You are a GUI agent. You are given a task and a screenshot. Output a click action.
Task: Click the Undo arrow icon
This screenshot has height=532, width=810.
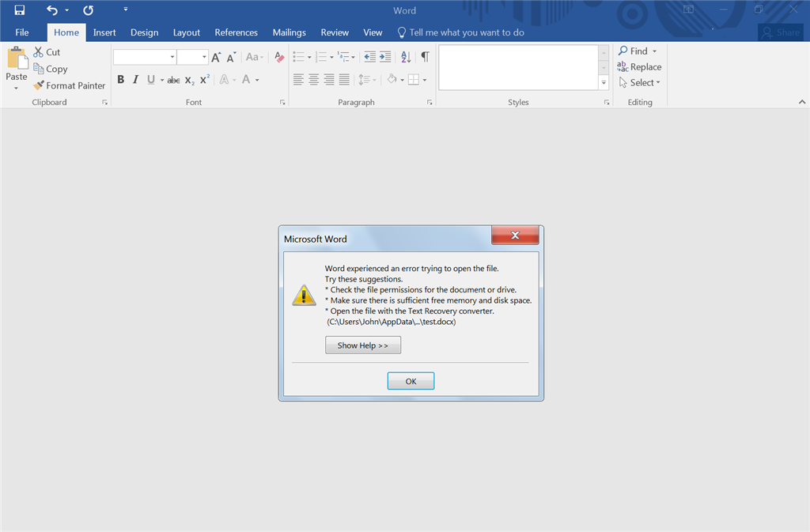pos(52,9)
